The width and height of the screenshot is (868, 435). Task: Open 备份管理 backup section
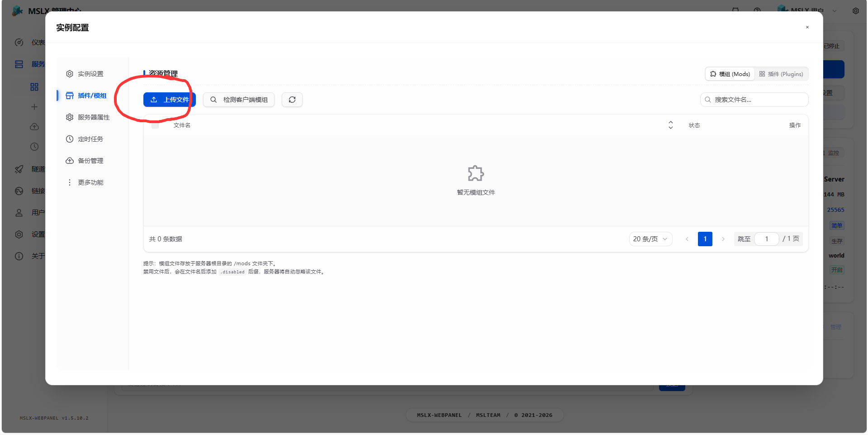85,161
